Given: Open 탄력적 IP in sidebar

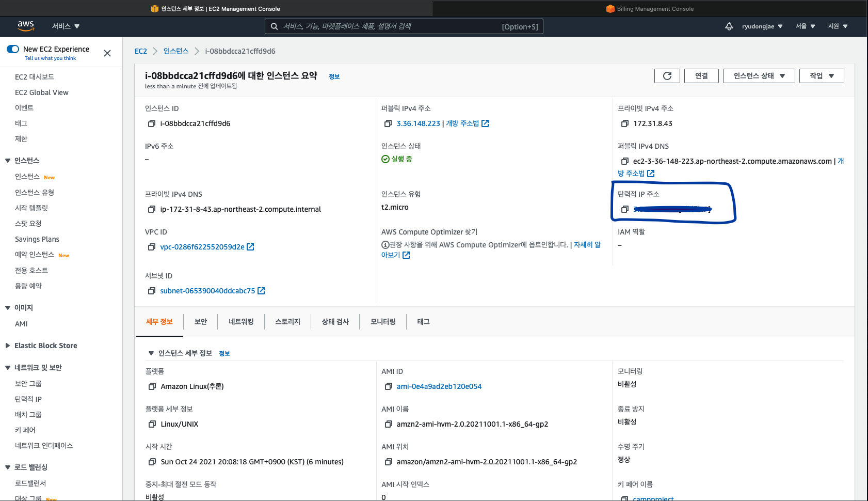Looking at the screenshot, I should (28, 399).
